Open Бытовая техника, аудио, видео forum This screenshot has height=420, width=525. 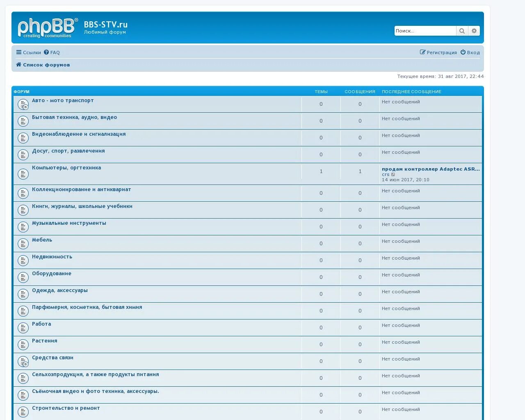pyautogui.click(x=75, y=117)
